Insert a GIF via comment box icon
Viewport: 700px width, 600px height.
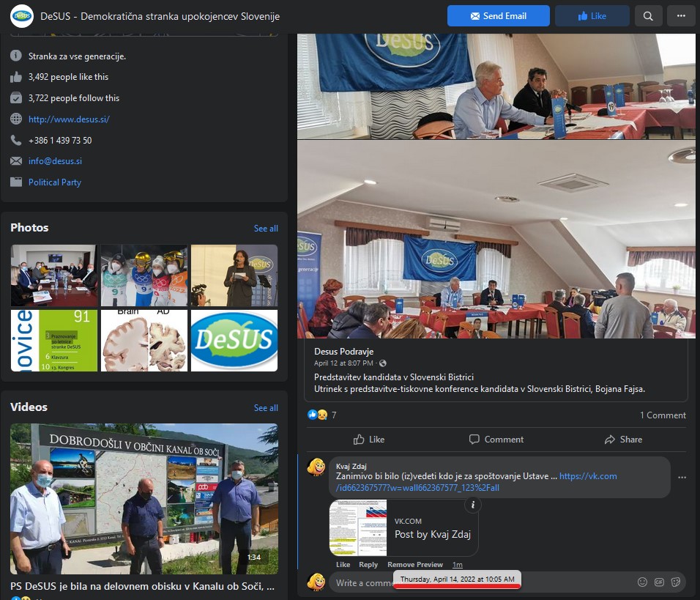coord(659,582)
